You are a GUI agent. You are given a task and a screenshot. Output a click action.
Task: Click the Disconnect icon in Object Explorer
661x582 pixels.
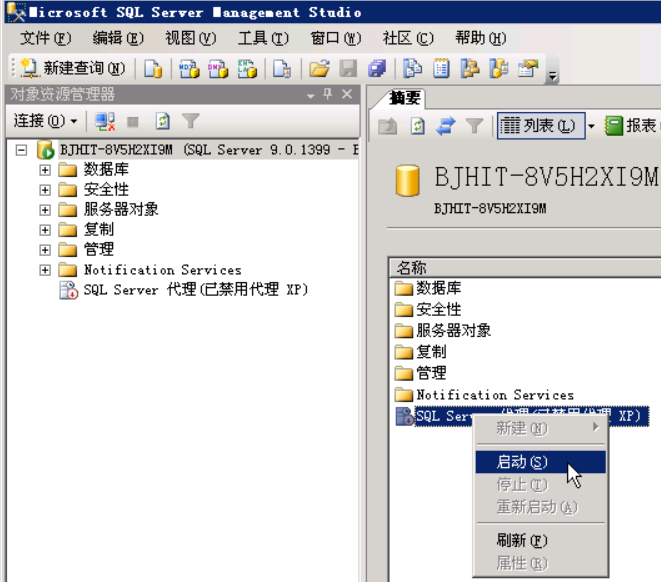tap(105, 121)
